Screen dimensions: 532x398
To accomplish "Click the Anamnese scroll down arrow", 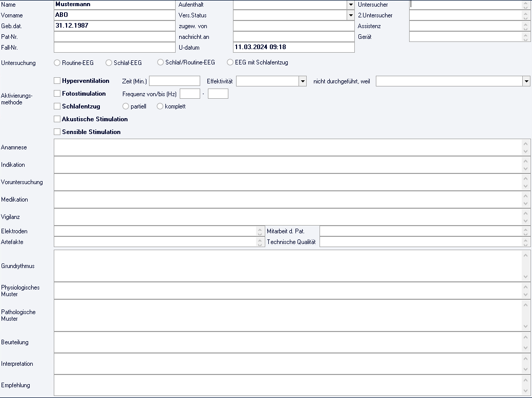I will point(525,151).
